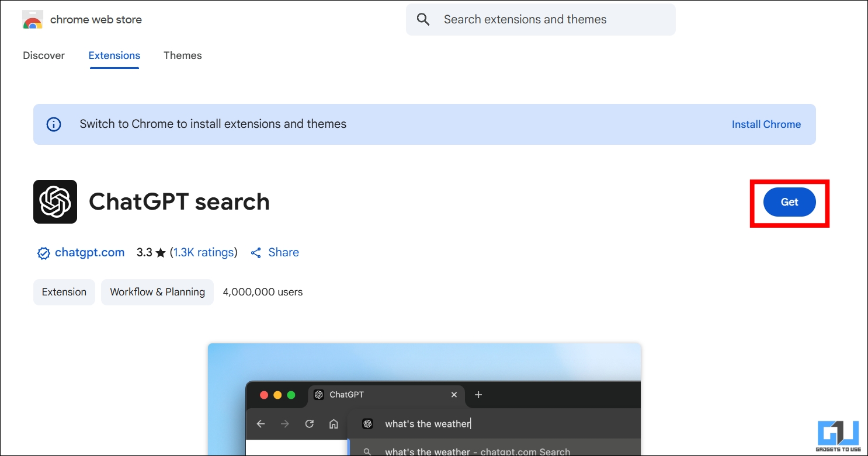Click the chrome web store title text
The width and height of the screenshot is (868, 456).
point(96,19)
